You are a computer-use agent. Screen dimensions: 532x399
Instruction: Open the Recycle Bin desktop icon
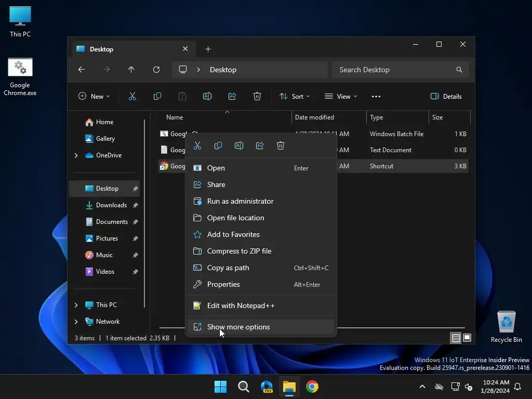point(506,327)
